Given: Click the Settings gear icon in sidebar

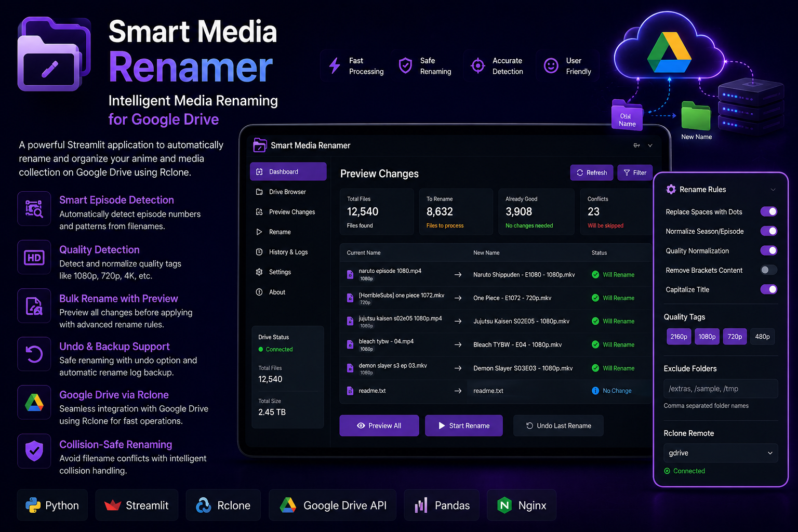Looking at the screenshot, I should [259, 272].
